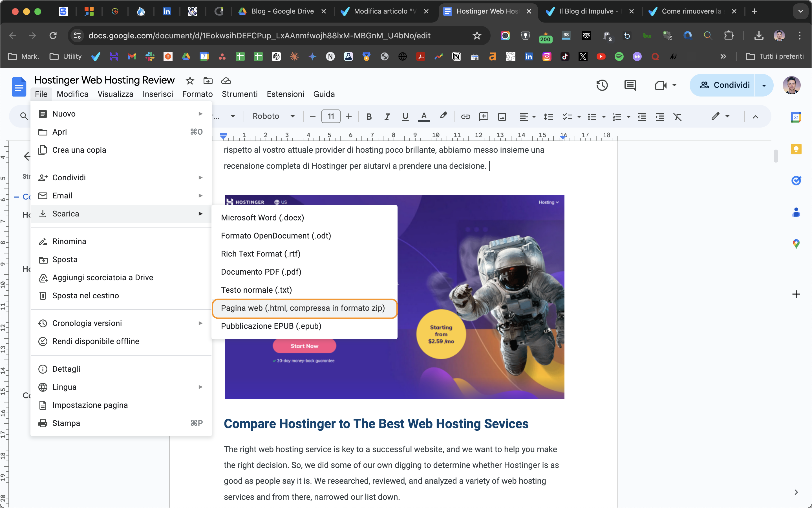Screen dimensions: 812x508
Task: Click the document title text
Action: point(104,80)
